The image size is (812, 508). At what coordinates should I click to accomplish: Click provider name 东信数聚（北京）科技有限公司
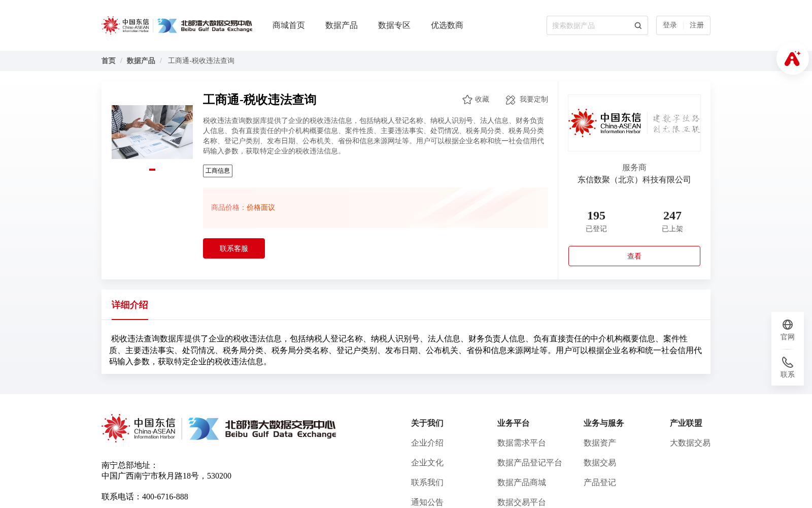634,180
